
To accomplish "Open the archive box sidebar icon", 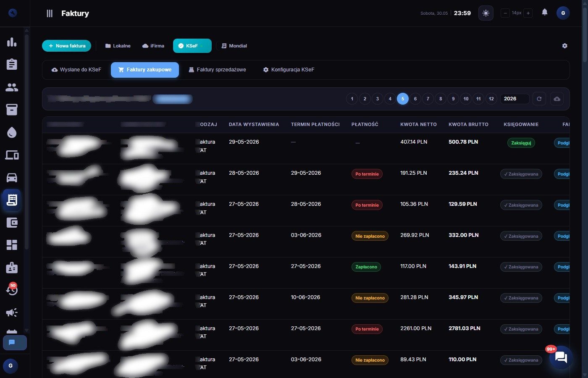I will 12,110.
